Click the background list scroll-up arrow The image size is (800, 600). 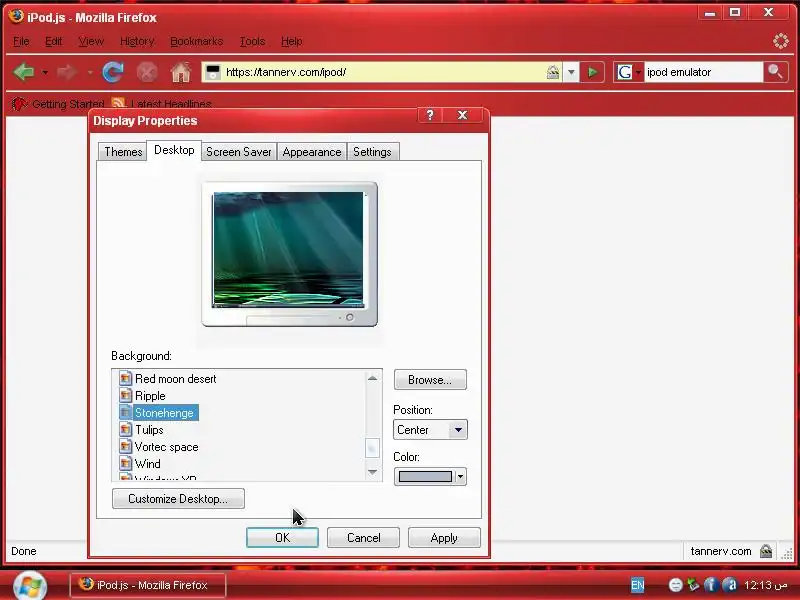[x=372, y=378]
